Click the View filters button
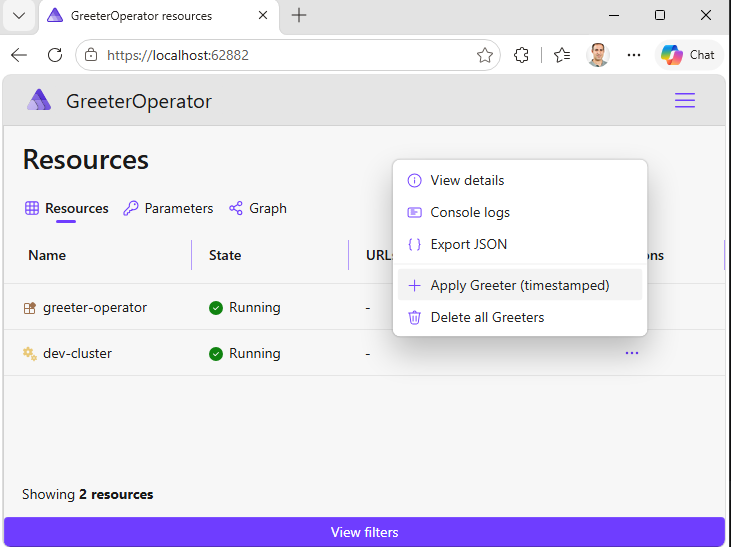 point(365,532)
